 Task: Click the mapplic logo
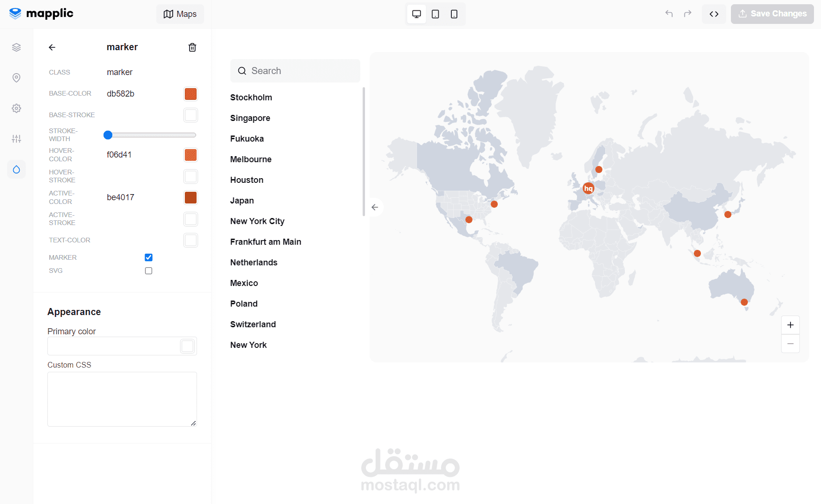41,14
